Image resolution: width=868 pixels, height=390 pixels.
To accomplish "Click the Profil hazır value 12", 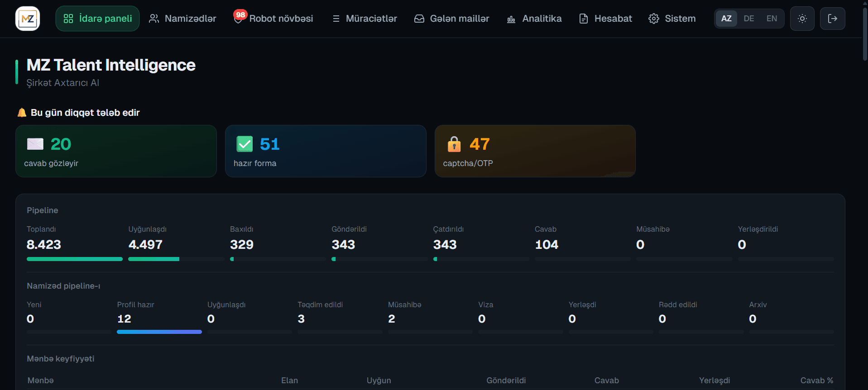I will [124, 319].
